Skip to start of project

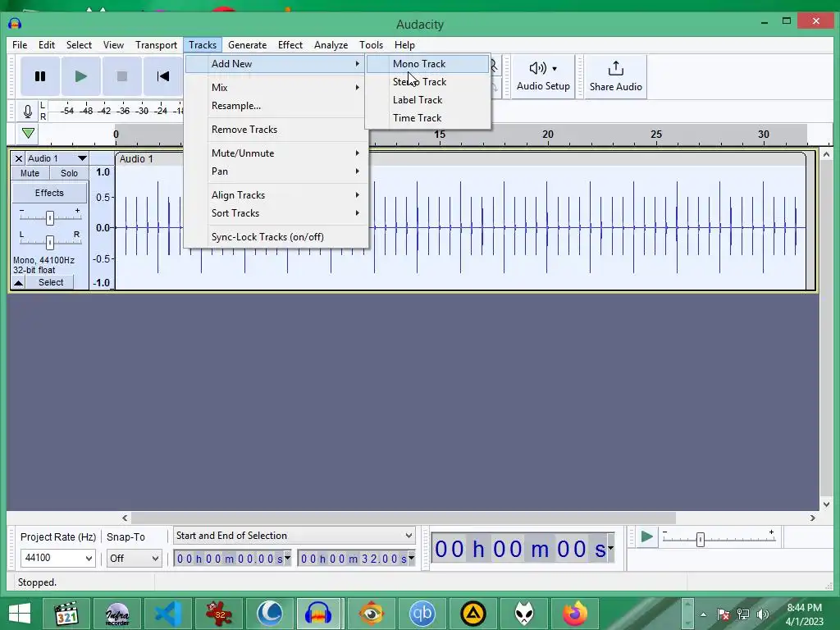(x=163, y=76)
